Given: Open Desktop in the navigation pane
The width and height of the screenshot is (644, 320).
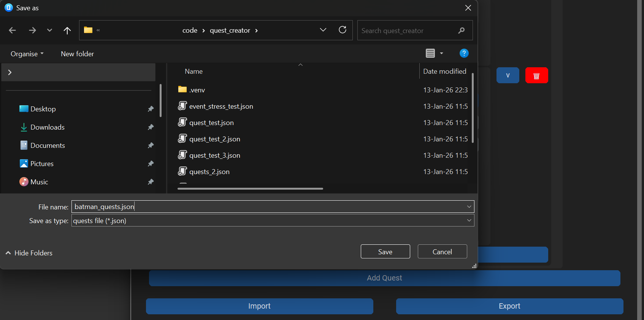Looking at the screenshot, I should point(43,109).
